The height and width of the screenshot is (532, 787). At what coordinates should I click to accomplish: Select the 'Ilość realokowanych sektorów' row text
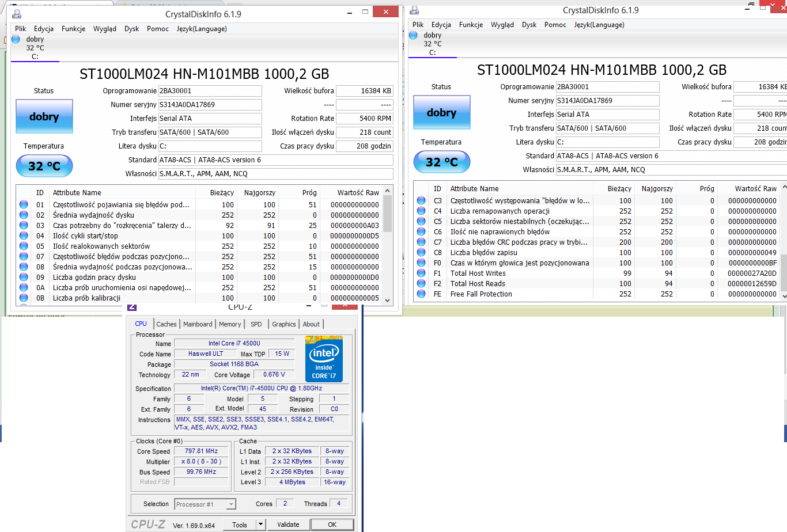pos(101,246)
